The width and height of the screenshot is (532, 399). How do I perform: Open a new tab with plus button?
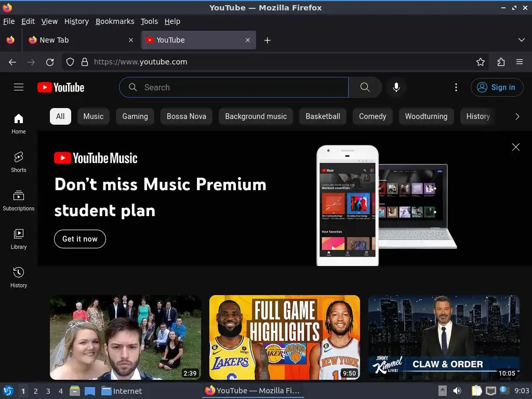point(268,41)
